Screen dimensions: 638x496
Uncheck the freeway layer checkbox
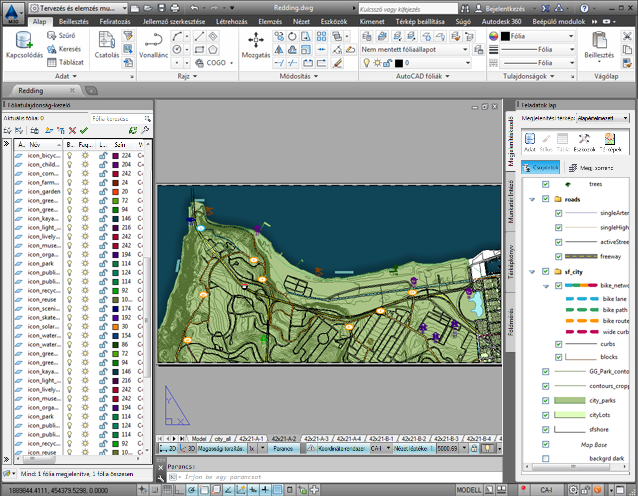[559, 256]
